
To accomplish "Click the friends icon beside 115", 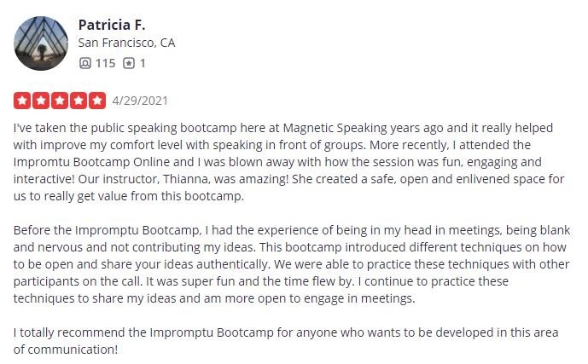I will [x=84, y=63].
